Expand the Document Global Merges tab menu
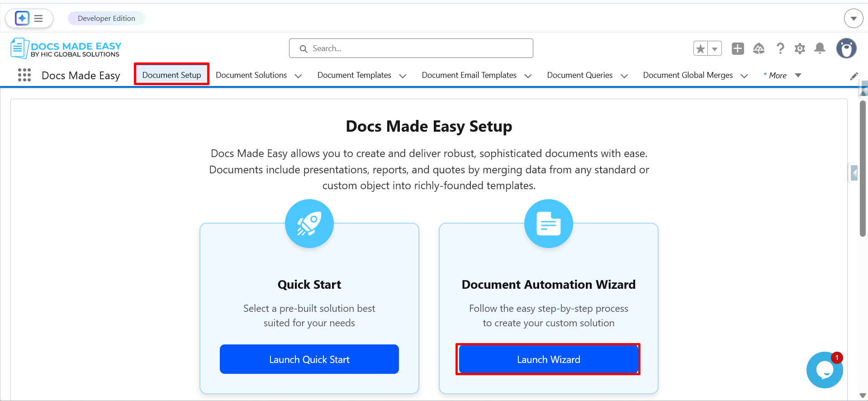Image resolution: width=868 pixels, height=401 pixels. [x=744, y=76]
